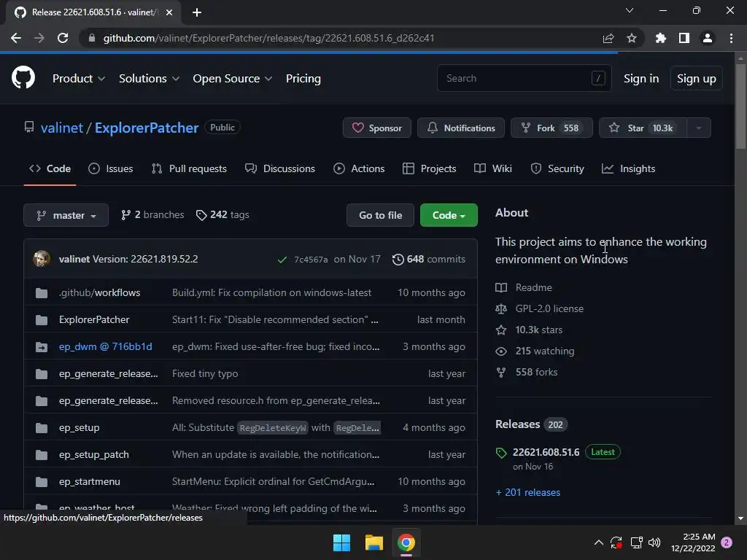The height and width of the screenshot is (560, 747).
Task: Open the Discussions tab
Action: coord(280,168)
